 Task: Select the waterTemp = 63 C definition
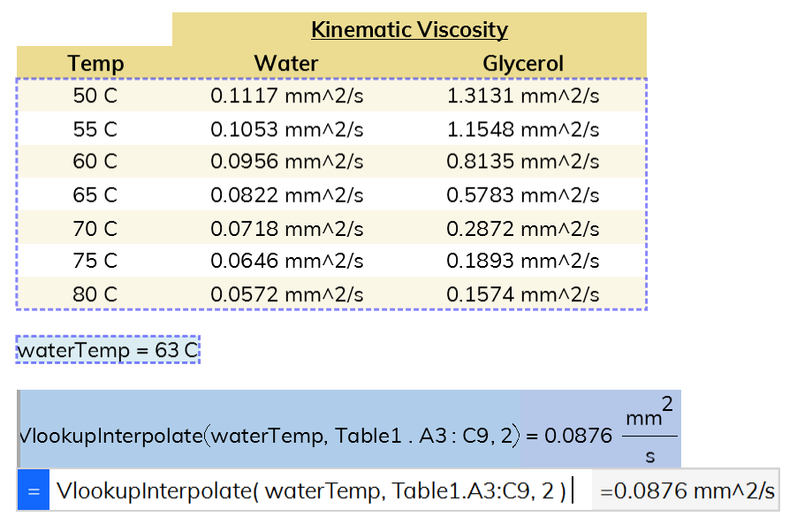click(x=108, y=350)
